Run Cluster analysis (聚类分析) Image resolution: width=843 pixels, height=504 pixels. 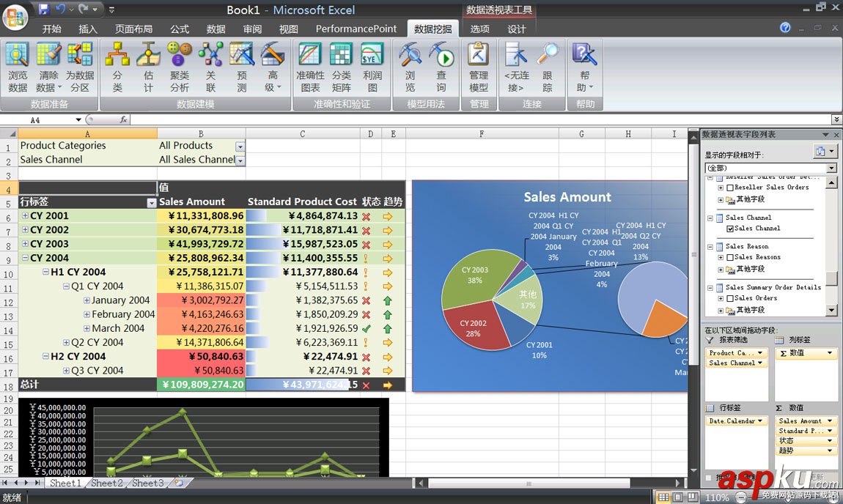180,67
